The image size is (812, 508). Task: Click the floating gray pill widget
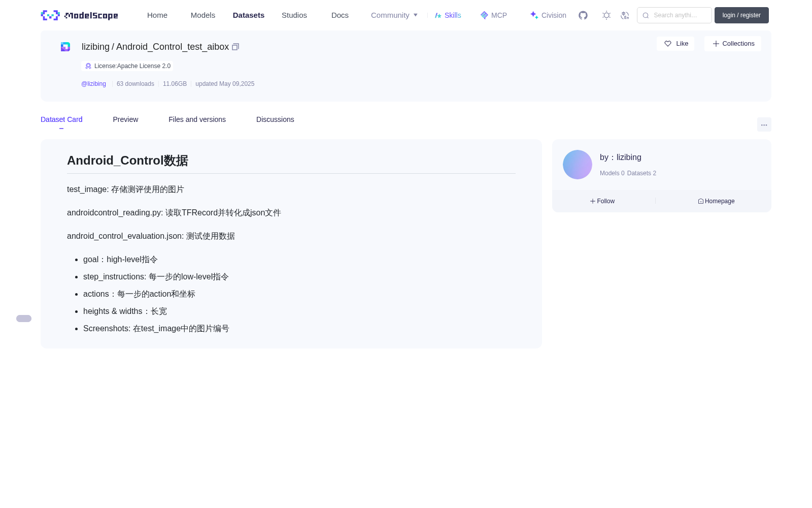(x=24, y=319)
